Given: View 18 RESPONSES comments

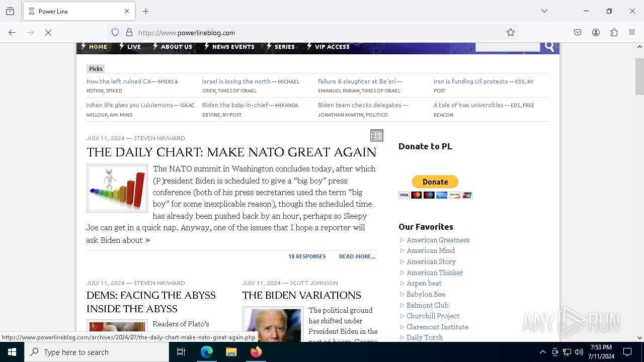Looking at the screenshot, I should click(307, 256).
